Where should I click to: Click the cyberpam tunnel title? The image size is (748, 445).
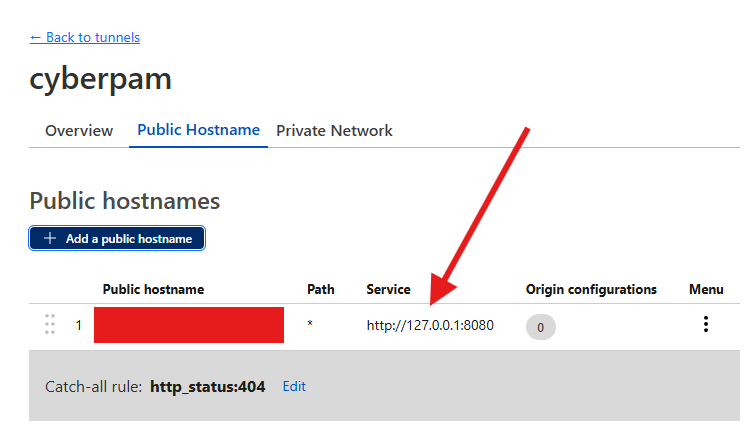pos(101,80)
